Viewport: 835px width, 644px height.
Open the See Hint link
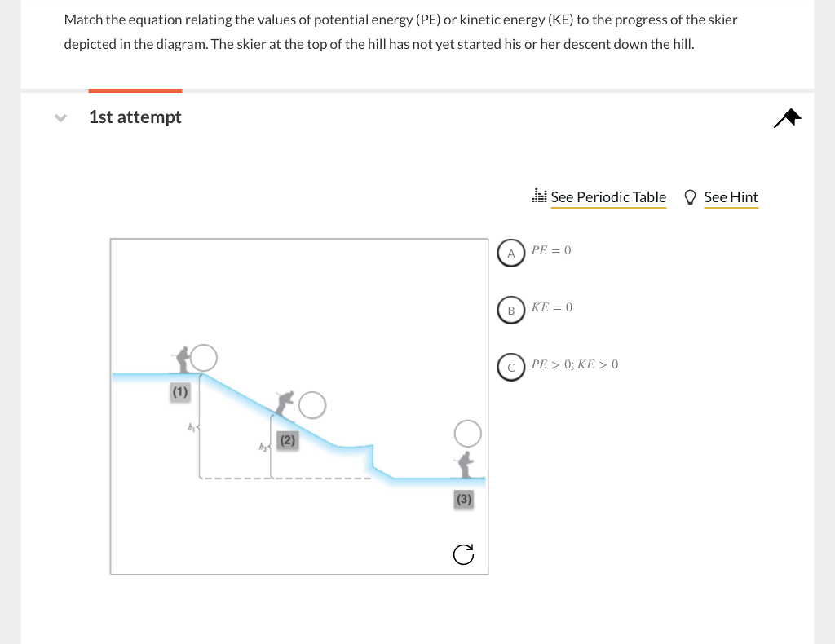click(731, 196)
